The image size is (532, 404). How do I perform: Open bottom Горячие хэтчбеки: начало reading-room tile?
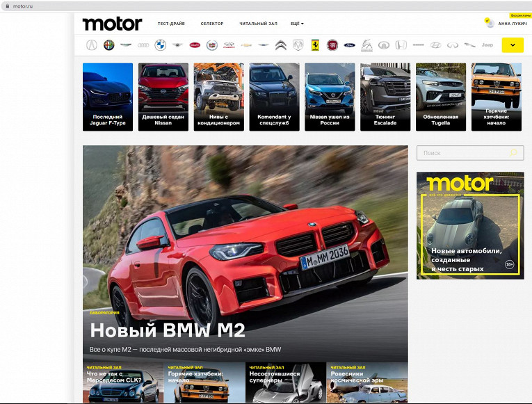click(204, 382)
